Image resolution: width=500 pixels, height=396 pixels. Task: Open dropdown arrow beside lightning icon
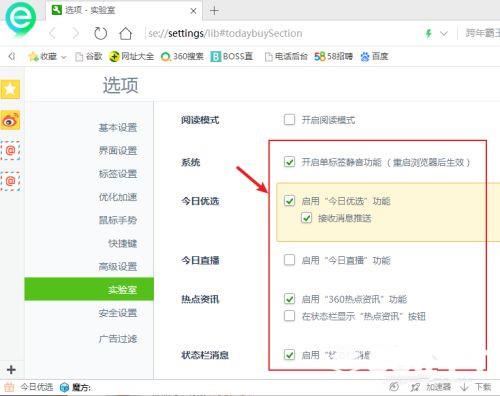click(444, 33)
